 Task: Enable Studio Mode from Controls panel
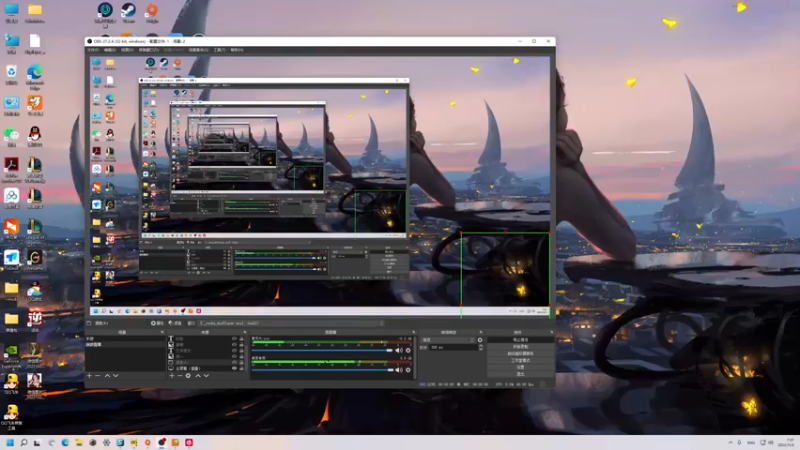(x=520, y=360)
